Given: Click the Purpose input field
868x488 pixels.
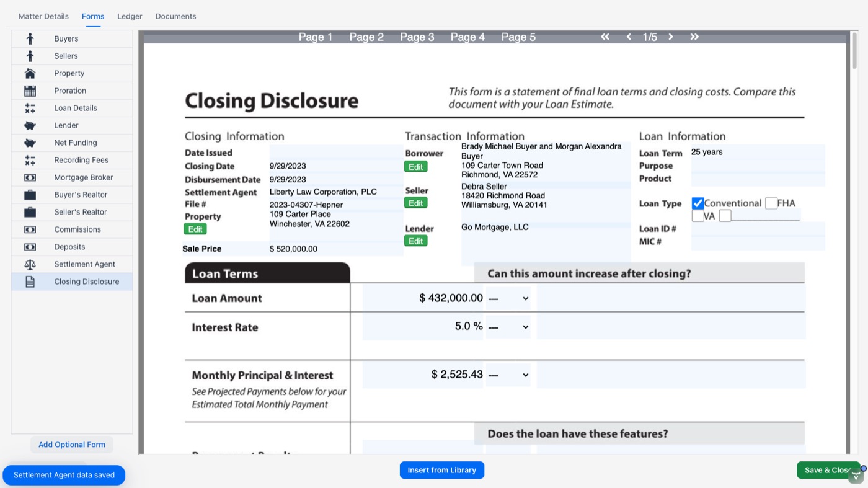Looking at the screenshot, I should (758, 166).
